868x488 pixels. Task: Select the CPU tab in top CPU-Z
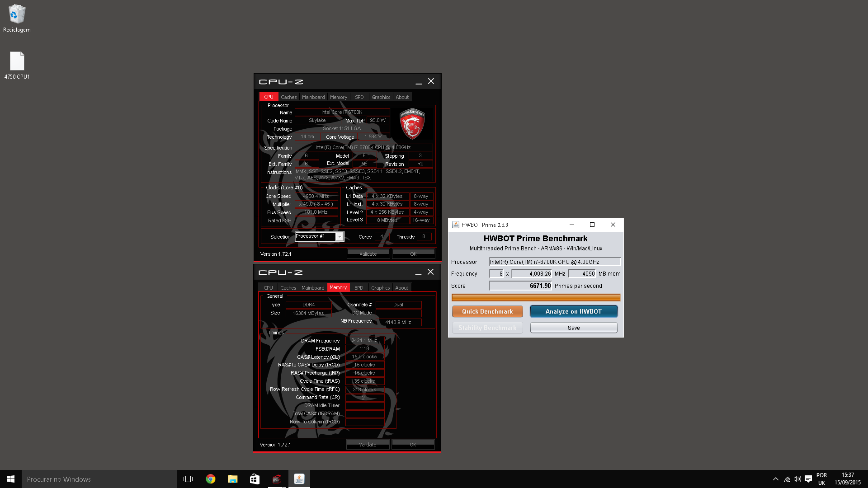269,97
